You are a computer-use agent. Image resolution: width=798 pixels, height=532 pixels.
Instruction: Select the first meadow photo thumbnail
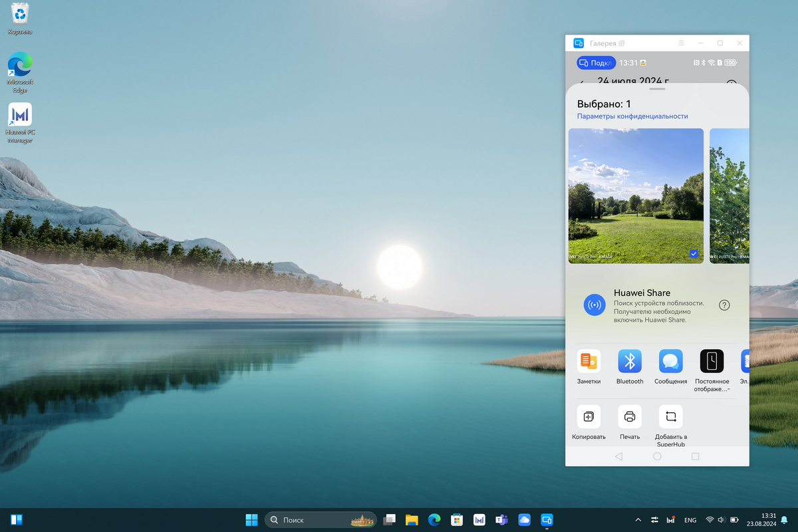[636, 196]
